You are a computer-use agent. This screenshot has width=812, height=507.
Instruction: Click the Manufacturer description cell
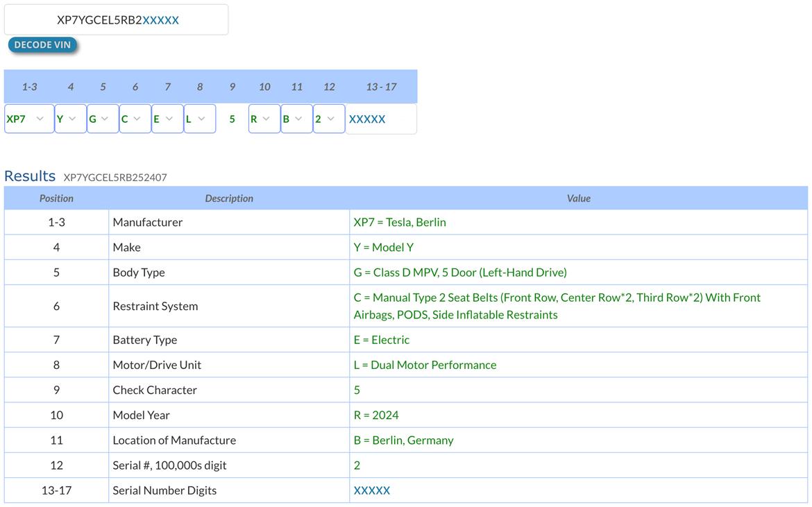[x=229, y=222]
